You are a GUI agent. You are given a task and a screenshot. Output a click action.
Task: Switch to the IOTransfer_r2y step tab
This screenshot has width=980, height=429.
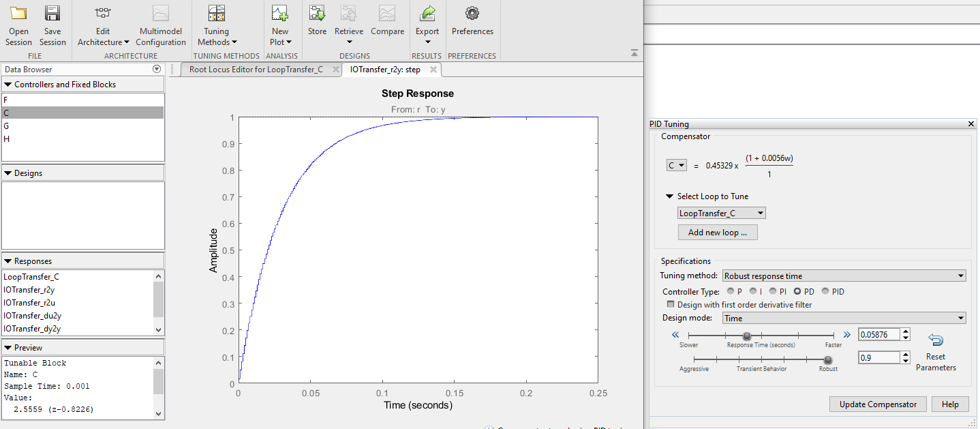click(x=385, y=70)
